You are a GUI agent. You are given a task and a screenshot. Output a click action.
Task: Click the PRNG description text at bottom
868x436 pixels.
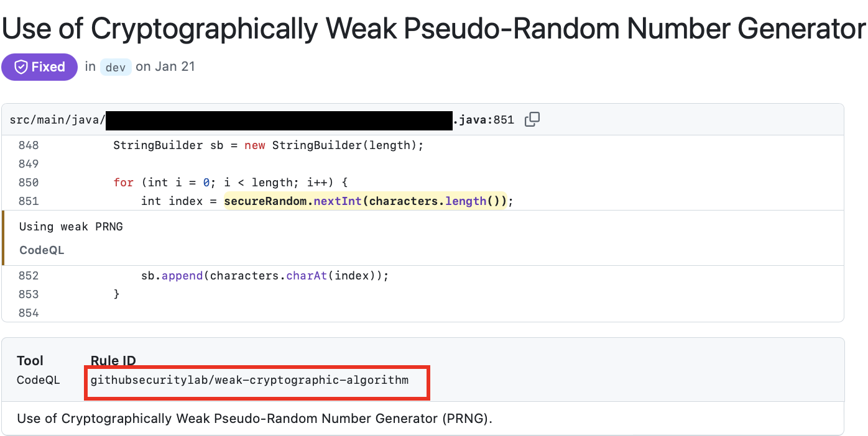(x=254, y=419)
